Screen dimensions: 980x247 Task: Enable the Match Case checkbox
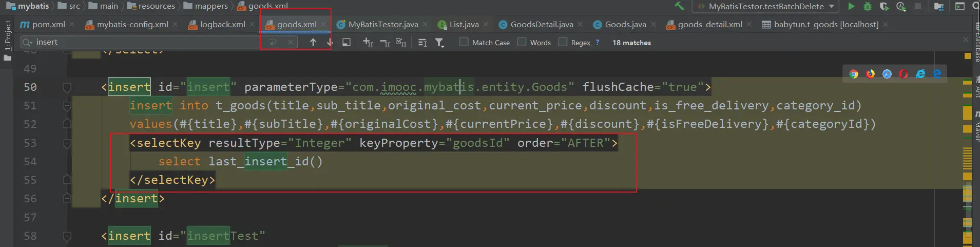click(464, 42)
